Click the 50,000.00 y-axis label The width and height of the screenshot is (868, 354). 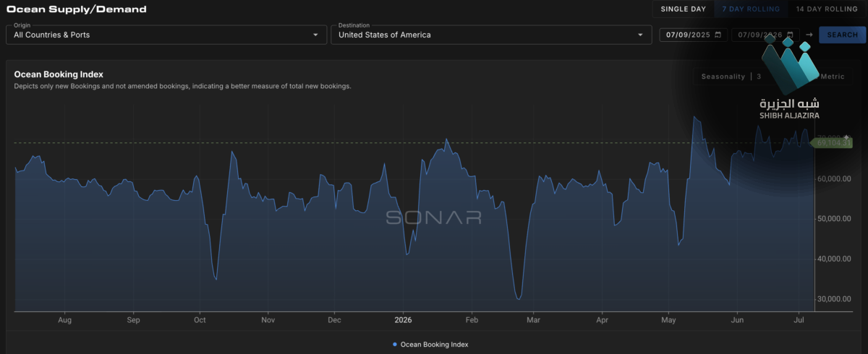click(x=834, y=218)
